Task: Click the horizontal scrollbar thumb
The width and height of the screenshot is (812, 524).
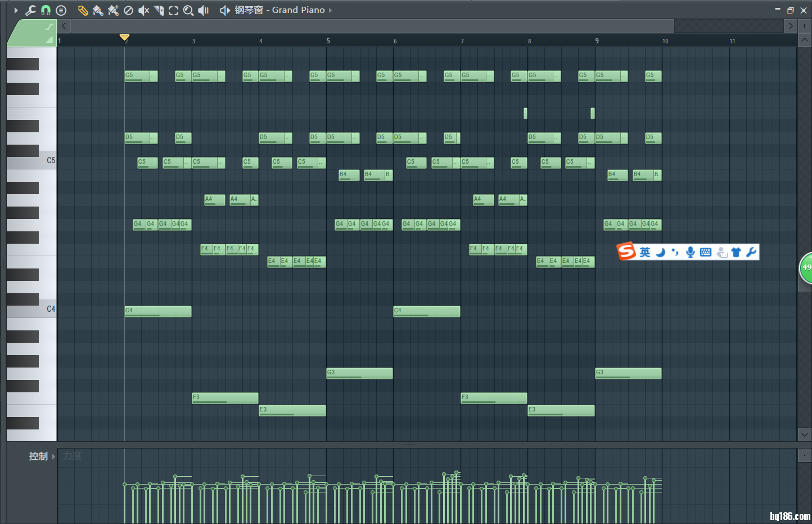Action: (x=372, y=26)
